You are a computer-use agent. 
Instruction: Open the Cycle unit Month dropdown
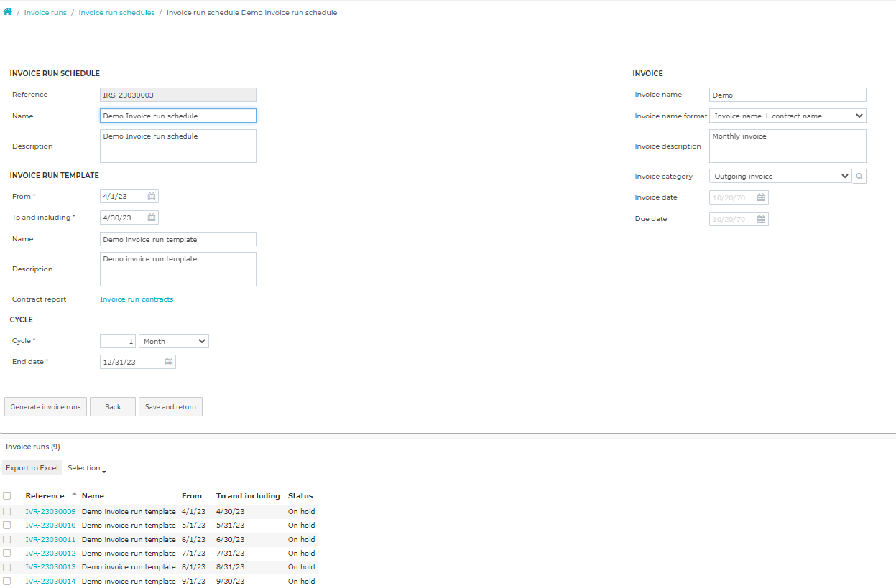[x=174, y=342]
